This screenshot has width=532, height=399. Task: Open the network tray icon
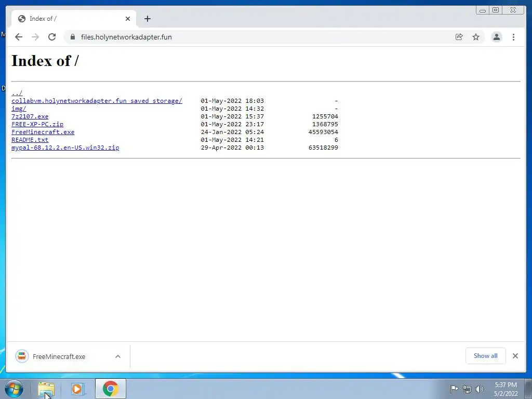(467, 389)
